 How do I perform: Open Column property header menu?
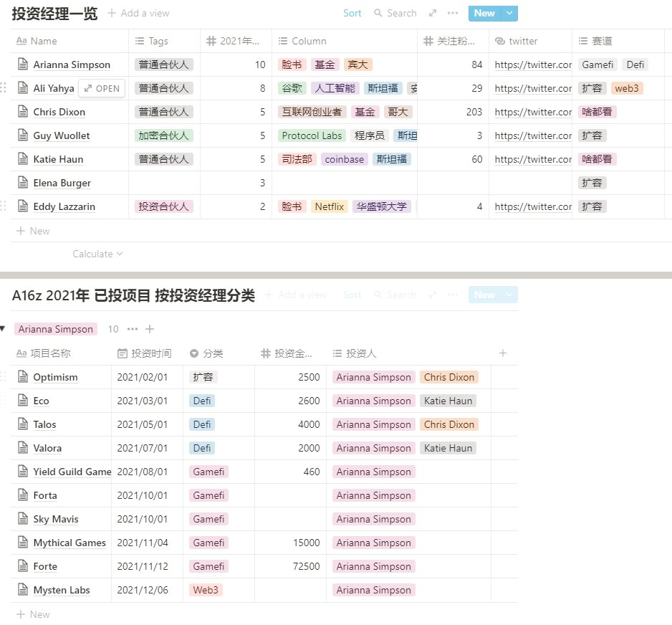(x=345, y=41)
